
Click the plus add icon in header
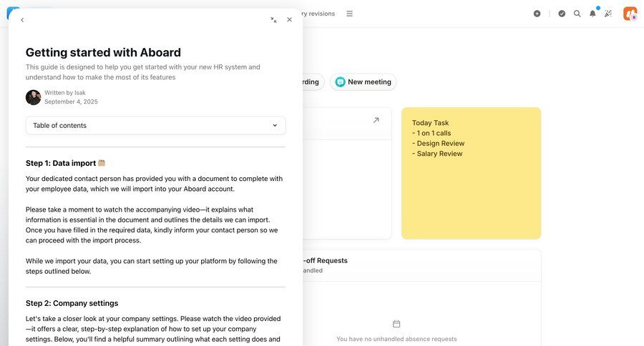[x=537, y=14]
